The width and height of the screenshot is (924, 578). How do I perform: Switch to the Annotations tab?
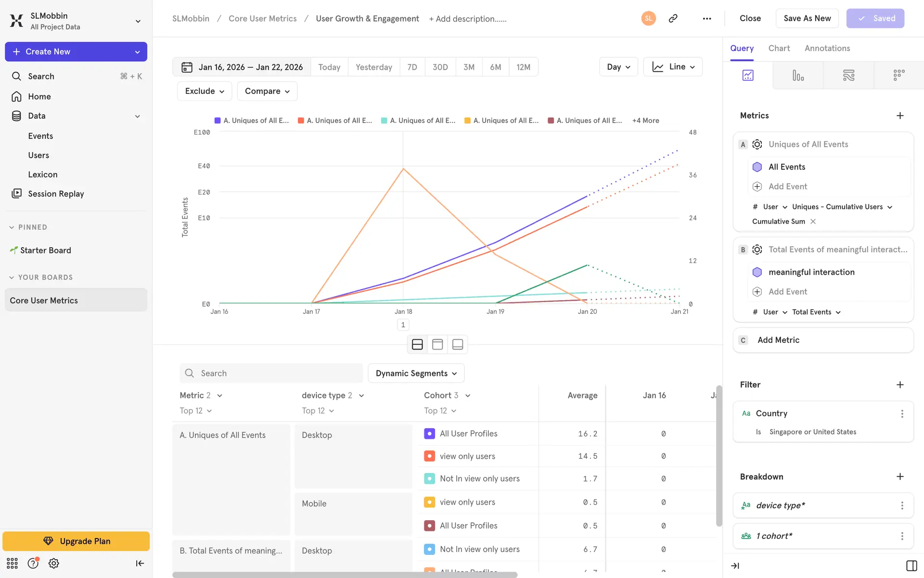827,48
